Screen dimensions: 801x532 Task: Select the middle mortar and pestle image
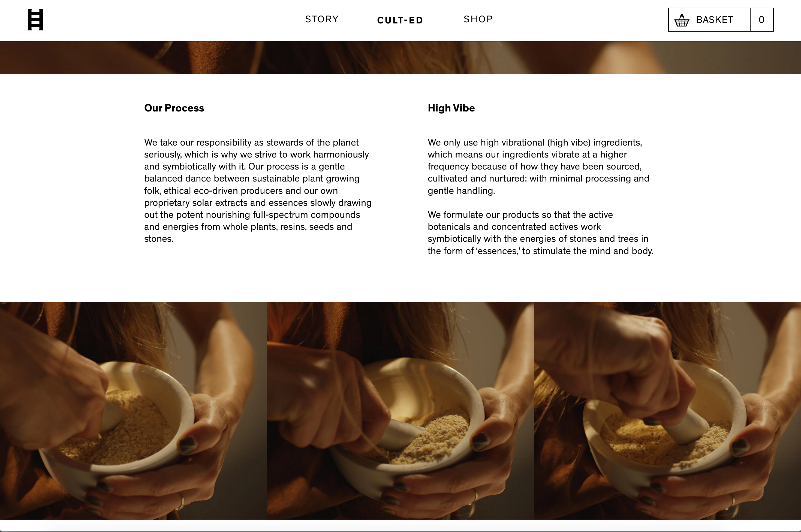click(400, 410)
